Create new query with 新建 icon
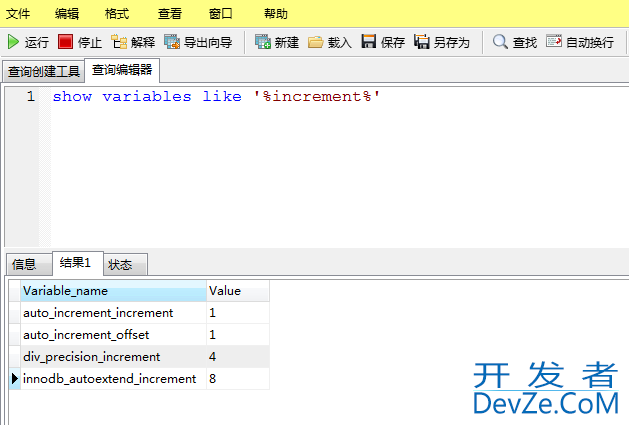 pos(263,42)
